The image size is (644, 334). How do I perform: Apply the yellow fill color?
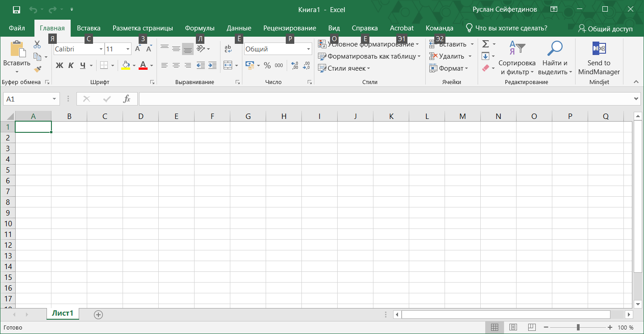(x=126, y=65)
